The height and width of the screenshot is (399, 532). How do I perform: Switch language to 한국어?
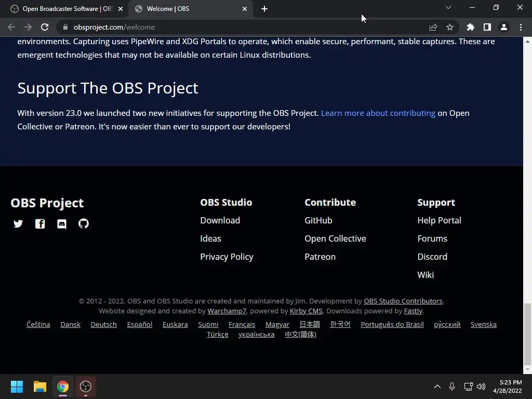[340, 324]
